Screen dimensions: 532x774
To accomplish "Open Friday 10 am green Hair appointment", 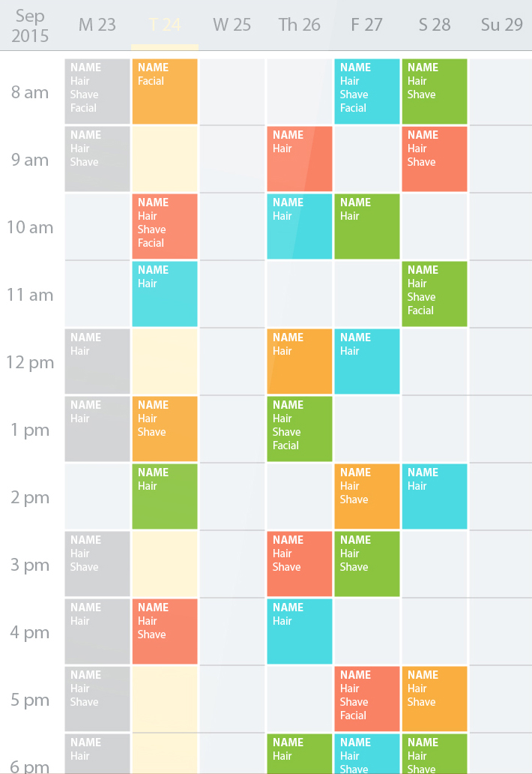I will coord(367,226).
